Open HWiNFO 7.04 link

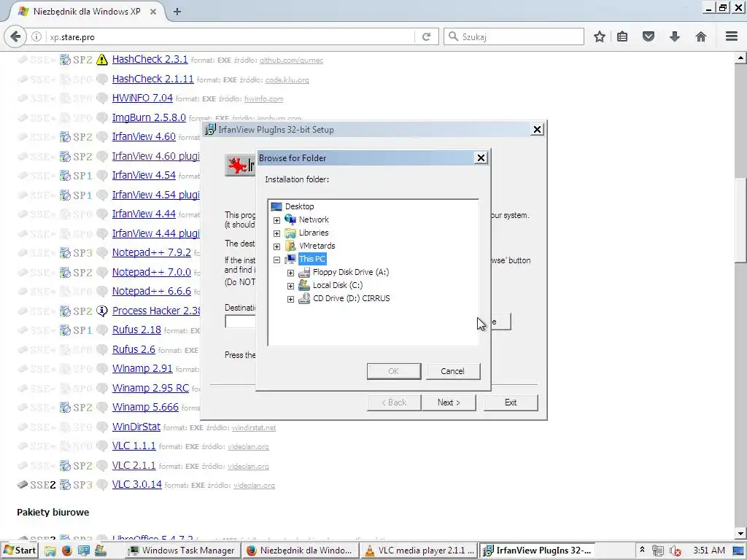pyautogui.click(x=142, y=98)
